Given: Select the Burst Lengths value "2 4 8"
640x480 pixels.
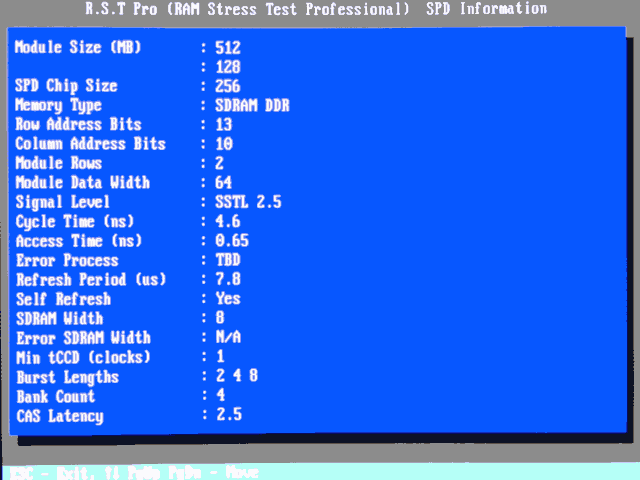Looking at the screenshot, I should (x=237, y=376).
